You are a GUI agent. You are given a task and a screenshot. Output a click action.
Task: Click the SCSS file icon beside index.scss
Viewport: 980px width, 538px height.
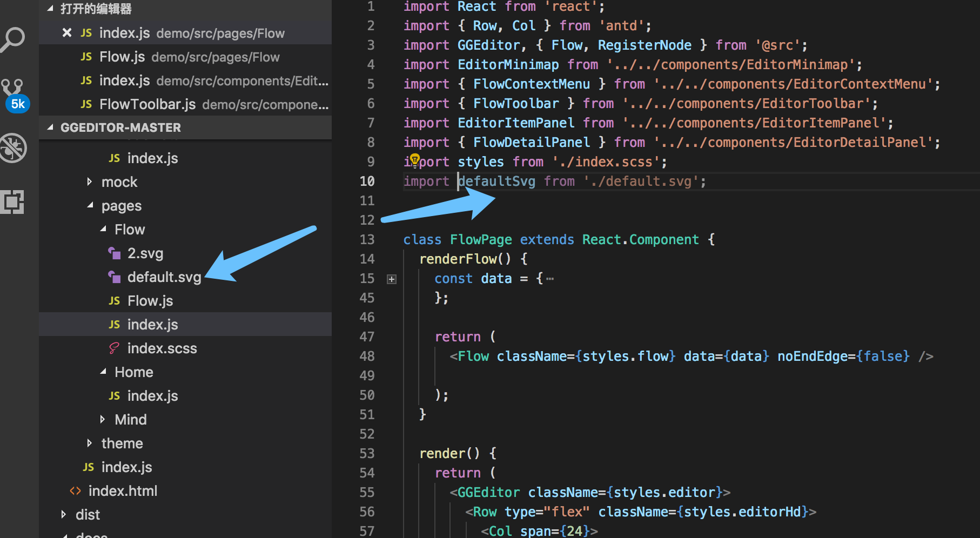pyautogui.click(x=114, y=348)
